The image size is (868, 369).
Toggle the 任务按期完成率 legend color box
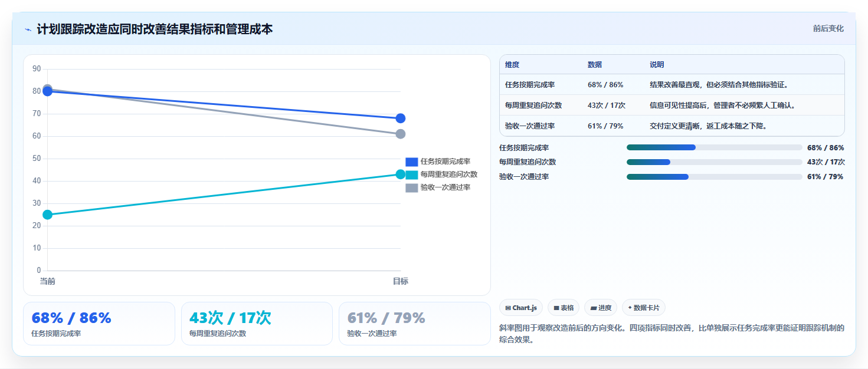pos(411,162)
